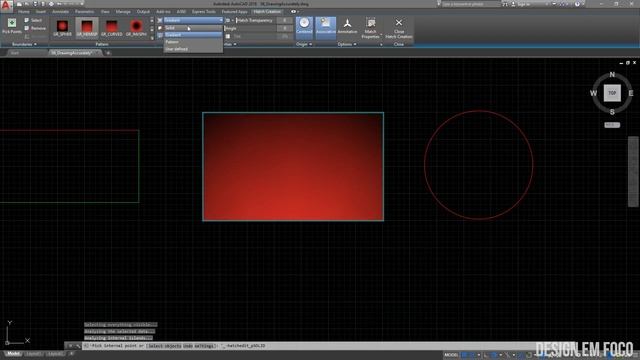
Task: Open the Parametric ribbon tab
Action: (84, 12)
